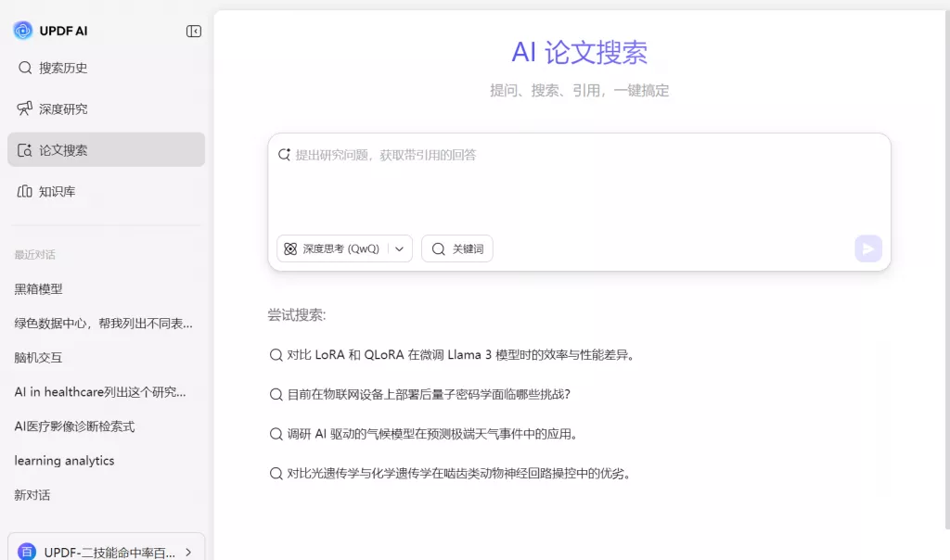
Task: Click the UPDF AI logo icon
Action: click(x=20, y=30)
